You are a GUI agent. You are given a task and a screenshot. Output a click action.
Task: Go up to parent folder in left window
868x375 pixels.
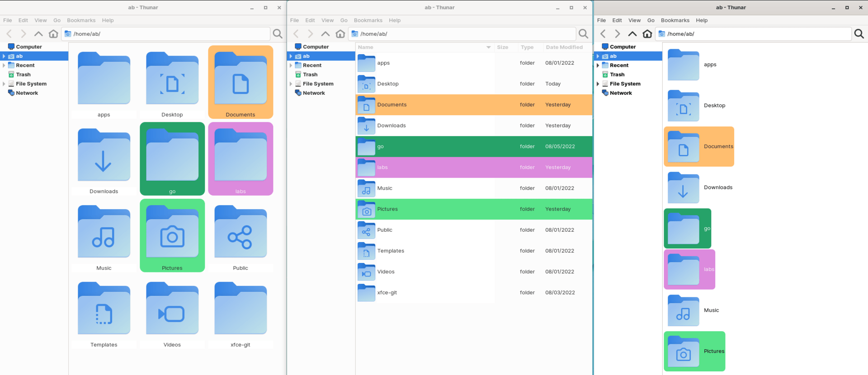[38, 34]
